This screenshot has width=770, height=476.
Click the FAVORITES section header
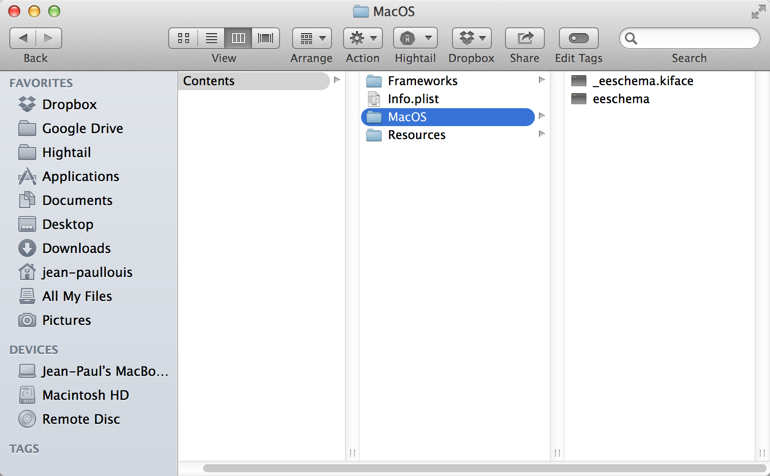click(41, 83)
